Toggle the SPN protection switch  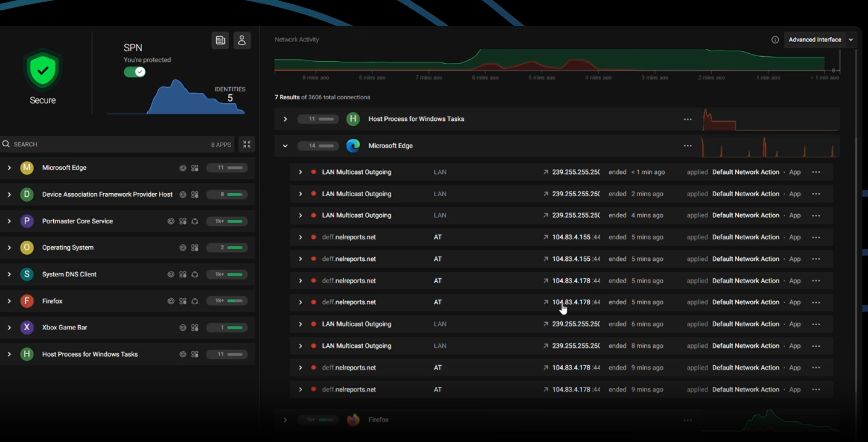tap(134, 72)
